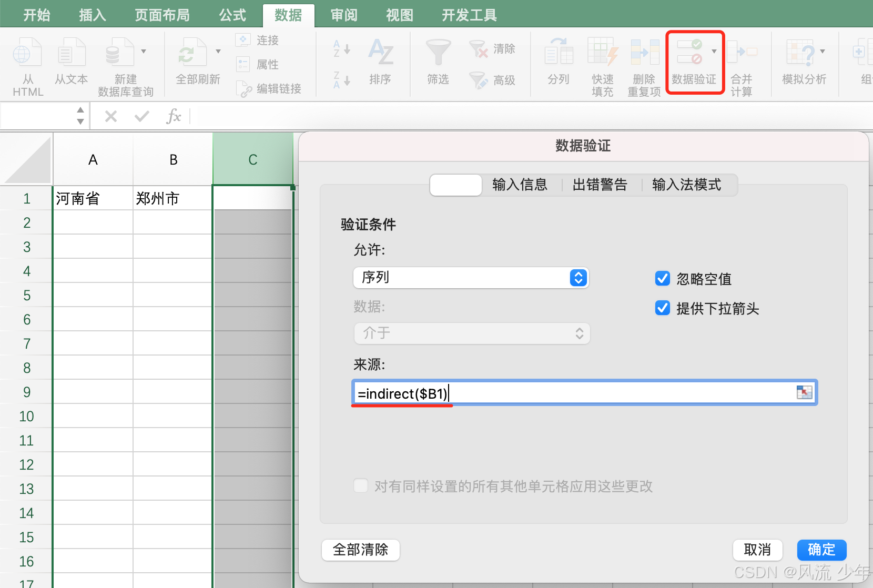This screenshot has height=588, width=873.
Task: Expand the Refresh All dropdown arrow
Action: coord(218,52)
